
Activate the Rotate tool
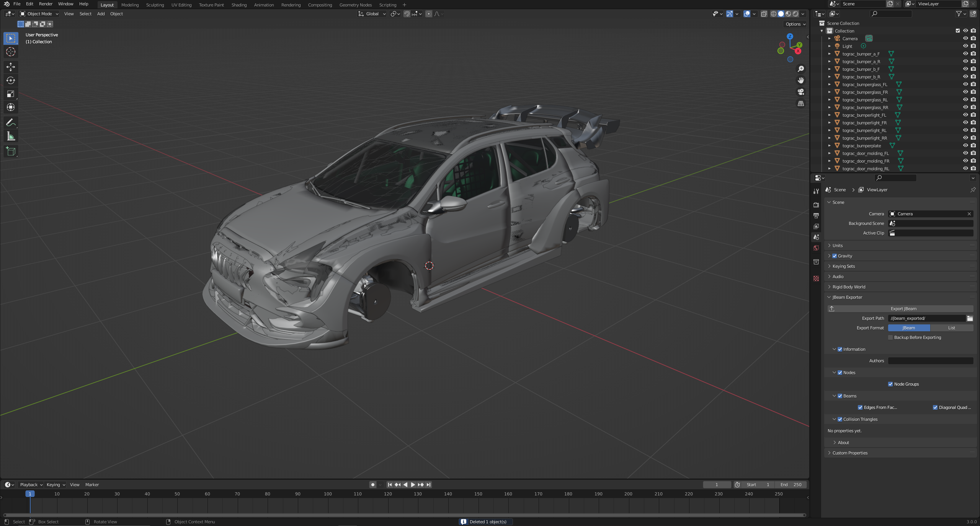[11, 80]
